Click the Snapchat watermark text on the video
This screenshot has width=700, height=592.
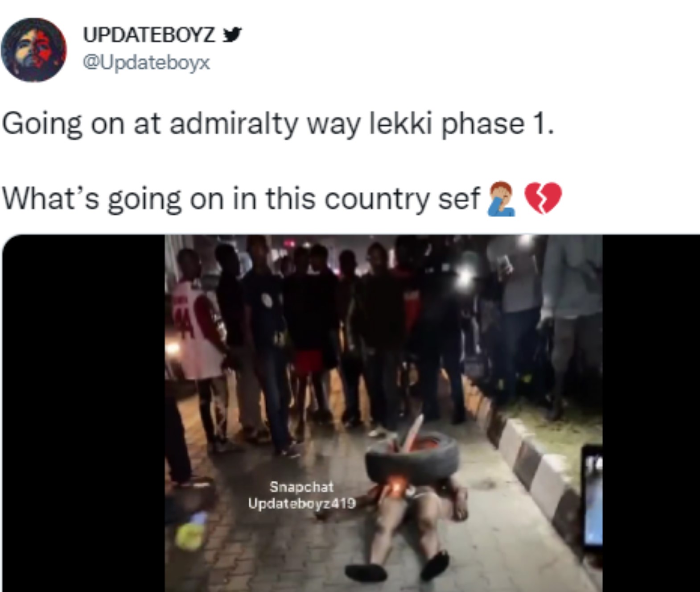click(301, 486)
